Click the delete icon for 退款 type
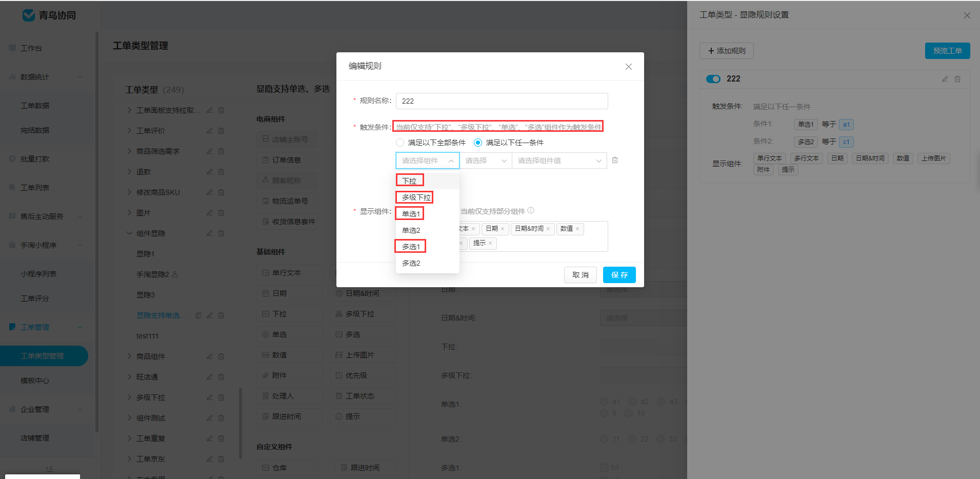The width and height of the screenshot is (980, 479). (221, 172)
